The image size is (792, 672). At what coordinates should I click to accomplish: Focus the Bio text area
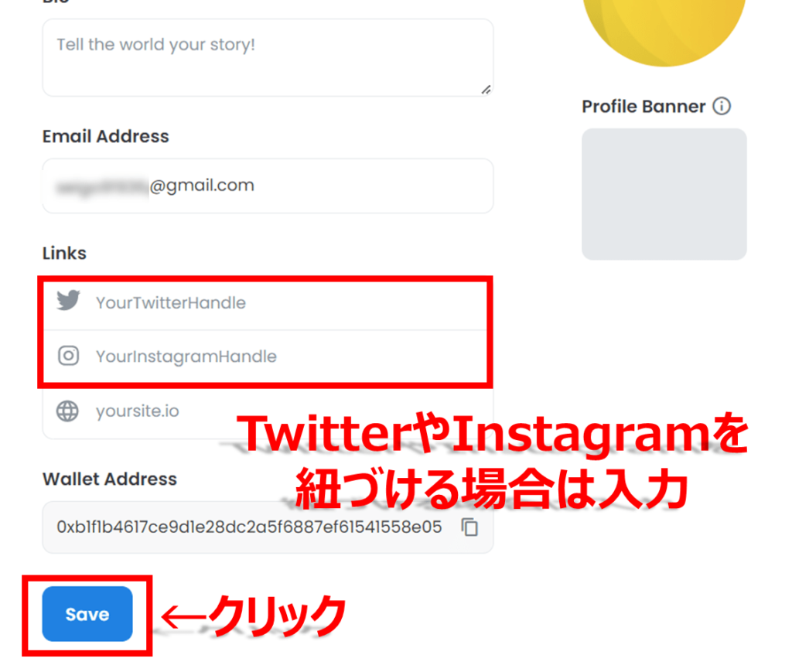pyautogui.click(x=268, y=57)
